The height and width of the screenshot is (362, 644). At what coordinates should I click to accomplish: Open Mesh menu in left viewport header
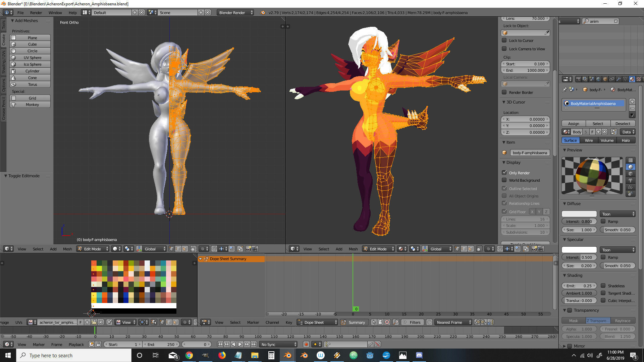67,249
